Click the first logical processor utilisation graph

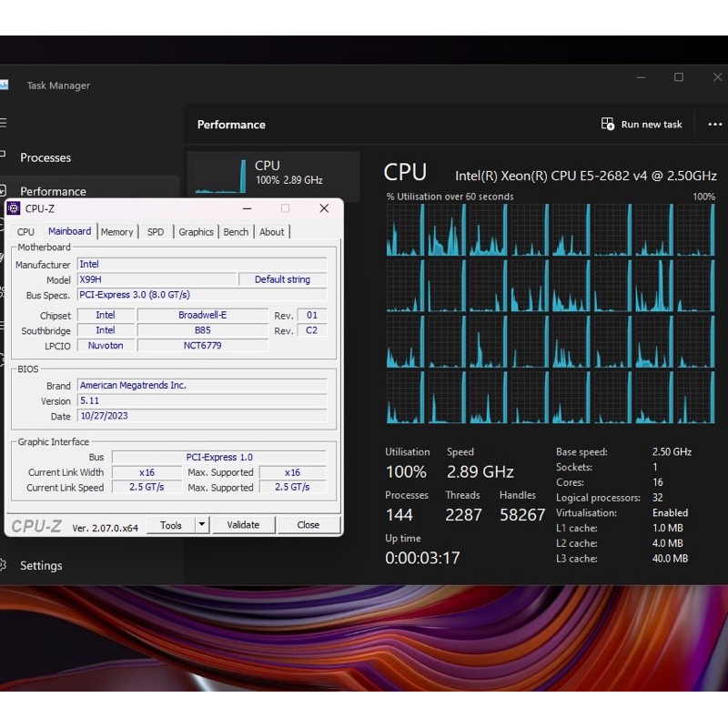(406, 230)
